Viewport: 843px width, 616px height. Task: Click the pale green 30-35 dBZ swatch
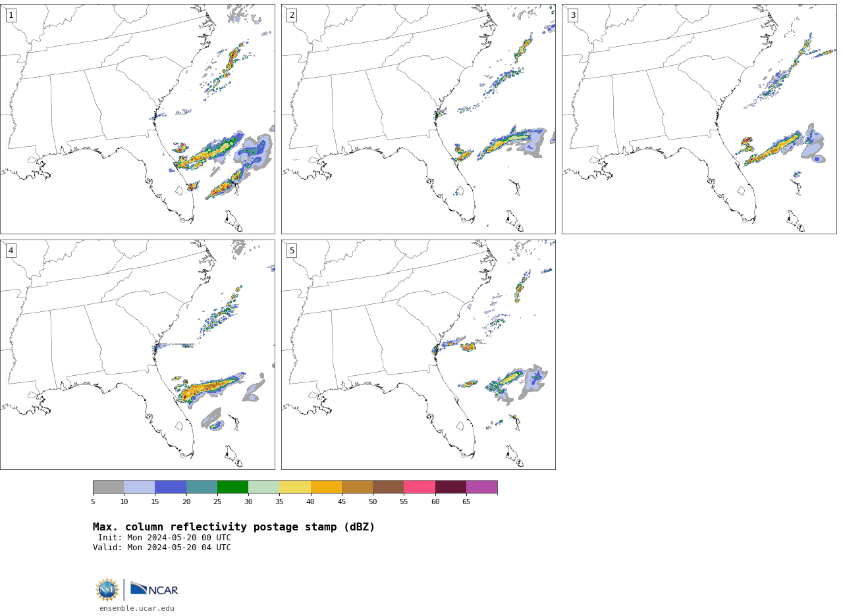pyautogui.click(x=263, y=487)
